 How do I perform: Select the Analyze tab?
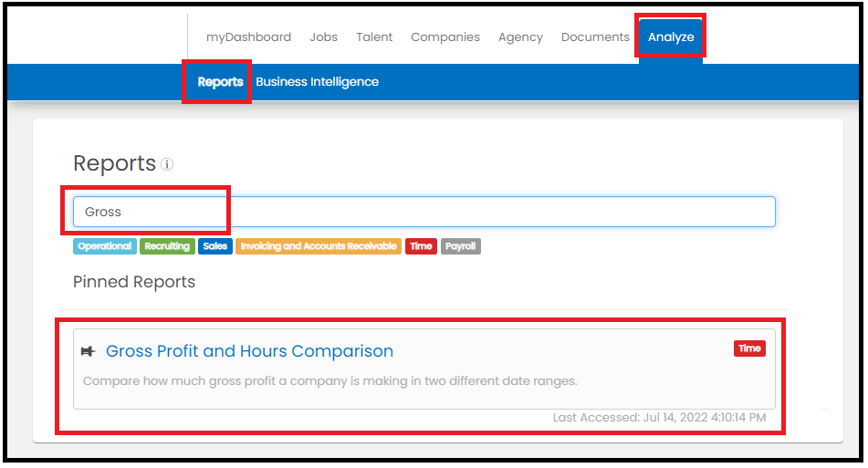[x=671, y=37]
